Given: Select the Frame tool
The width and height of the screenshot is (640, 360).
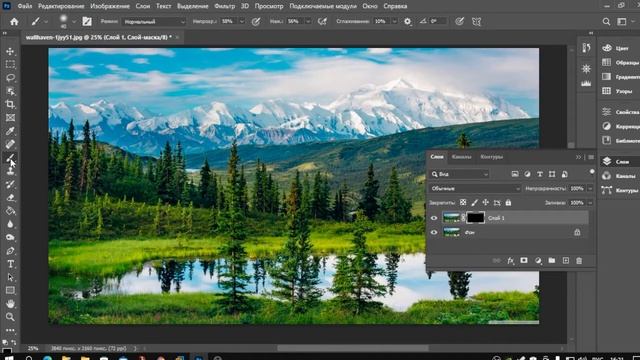Looking at the screenshot, I should click(10, 118).
